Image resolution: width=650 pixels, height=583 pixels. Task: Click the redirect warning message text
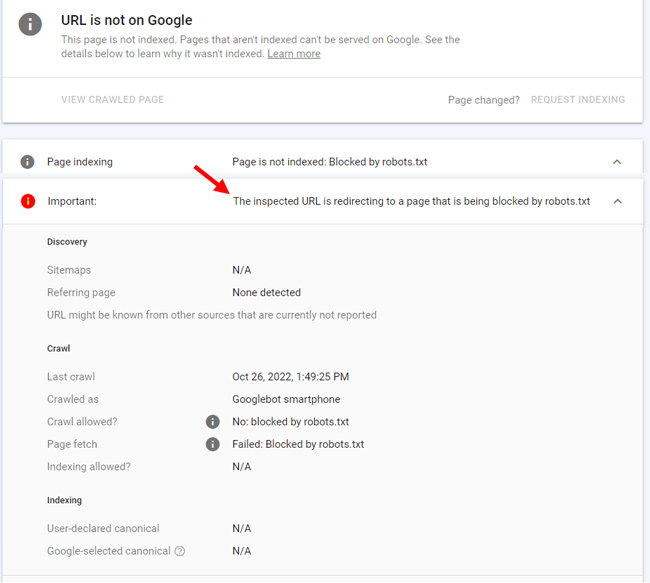click(411, 201)
